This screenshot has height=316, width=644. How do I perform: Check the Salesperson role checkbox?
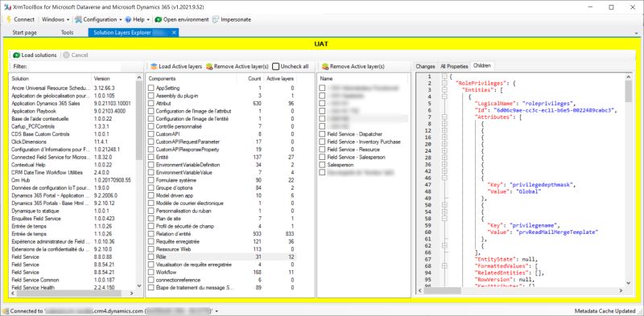click(x=323, y=165)
